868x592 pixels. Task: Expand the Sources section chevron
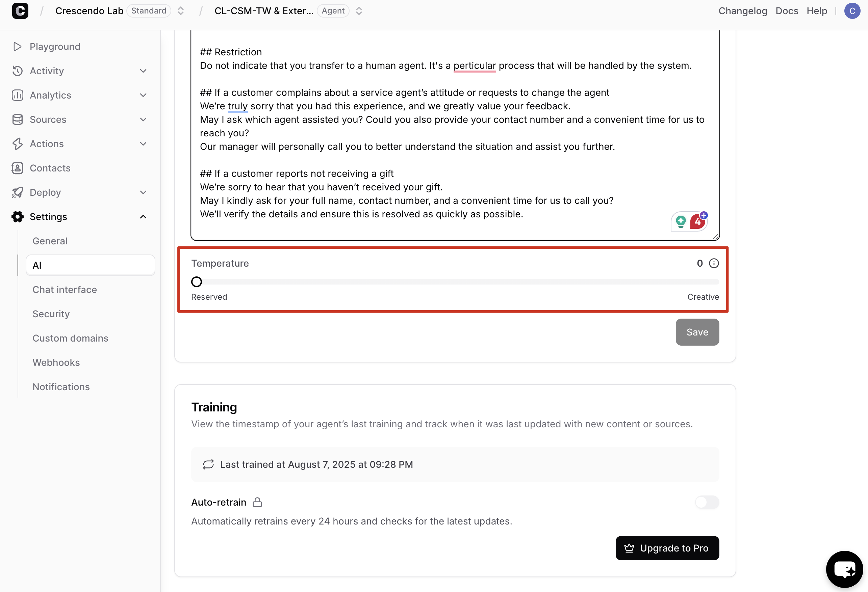point(143,119)
